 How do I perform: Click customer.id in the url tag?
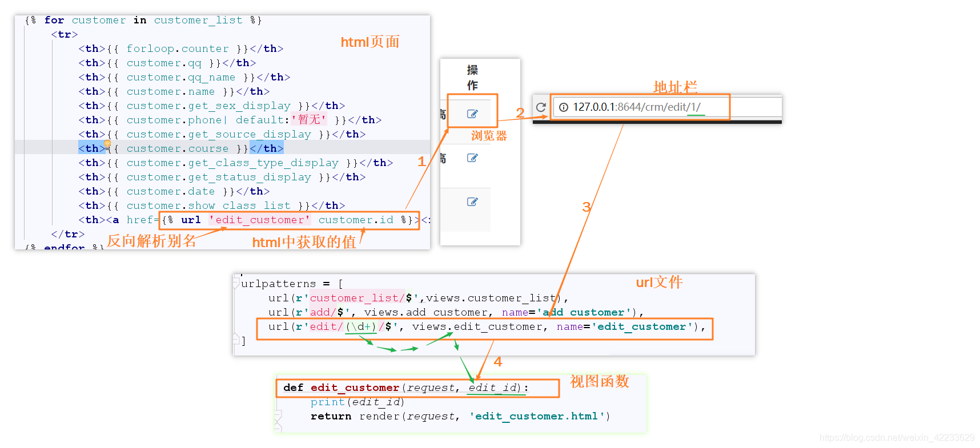[x=356, y=220]
